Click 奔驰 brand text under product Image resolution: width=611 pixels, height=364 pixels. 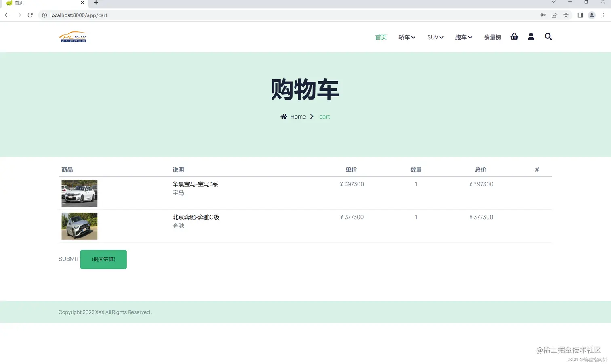click(x=178, y=226)
